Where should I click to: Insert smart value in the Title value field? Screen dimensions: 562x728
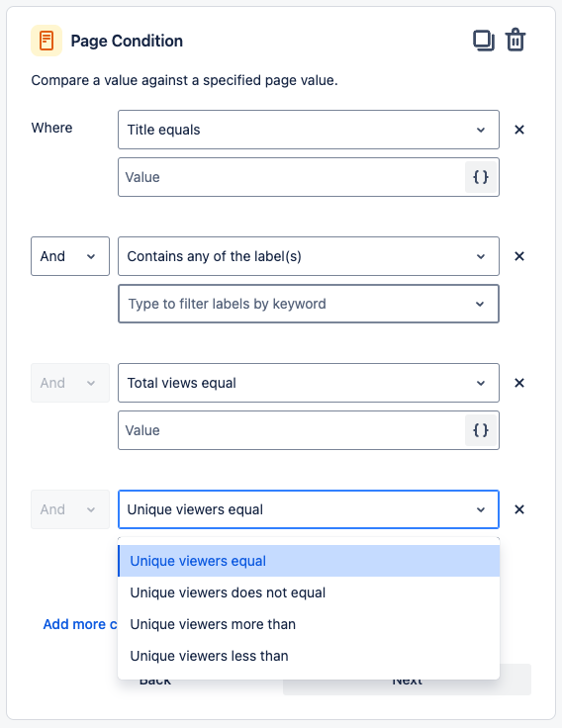click(x=481, y=177)
